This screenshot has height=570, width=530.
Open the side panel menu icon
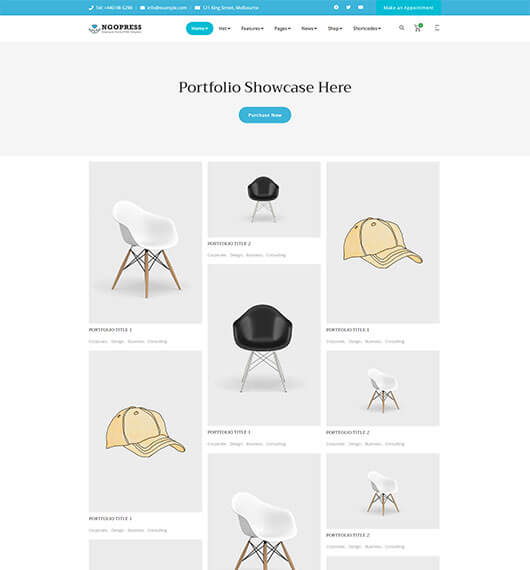click(x=437, y=28)
